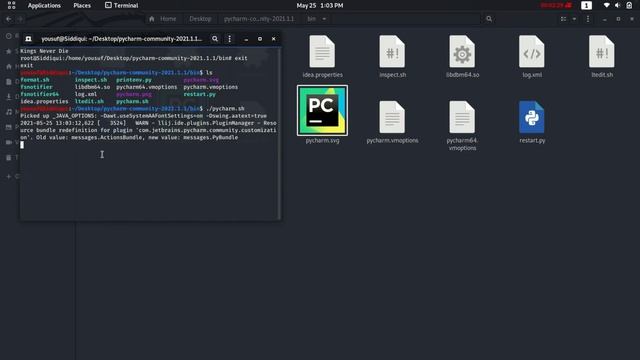This screenshot has height=360, width=640.
Task: Open Trash in the file manager sidebar
Action: point(9,158)
